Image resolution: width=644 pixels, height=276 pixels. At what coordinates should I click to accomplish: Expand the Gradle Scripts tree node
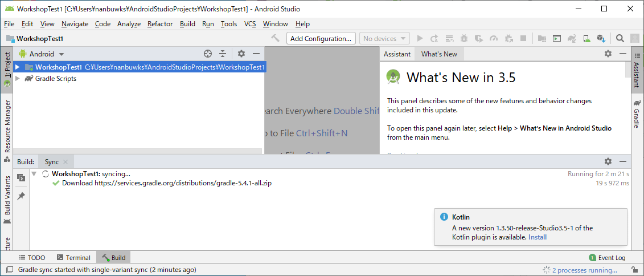click(18, 79)
